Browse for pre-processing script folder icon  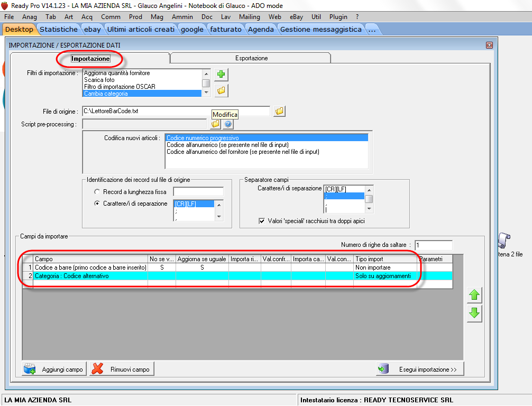click(215, 124)
